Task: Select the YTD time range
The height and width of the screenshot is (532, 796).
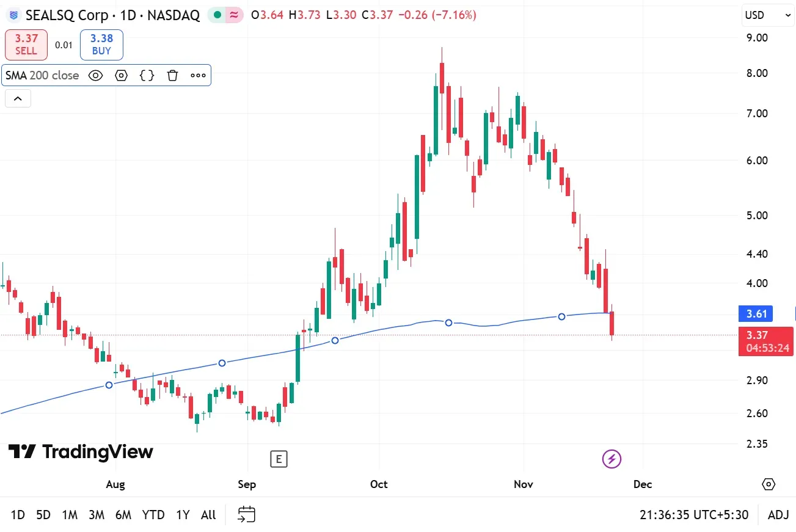Action: tap(153, 515)
